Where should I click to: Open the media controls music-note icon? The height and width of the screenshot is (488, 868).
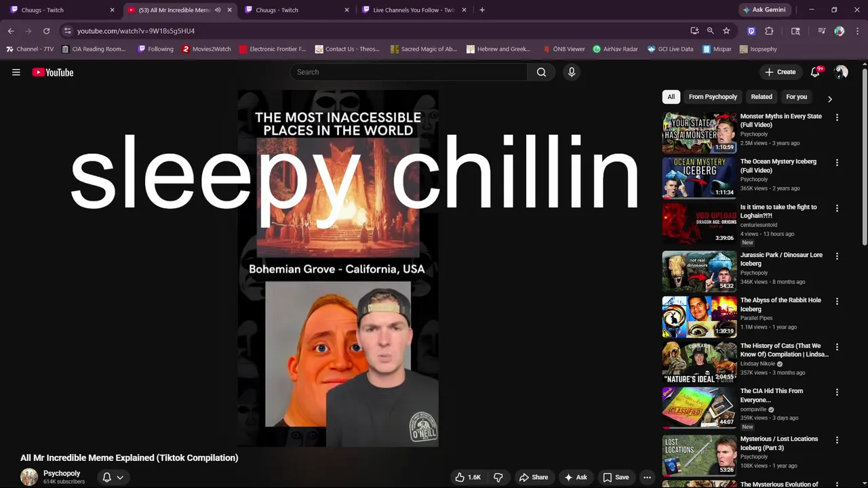click(821, 30)
